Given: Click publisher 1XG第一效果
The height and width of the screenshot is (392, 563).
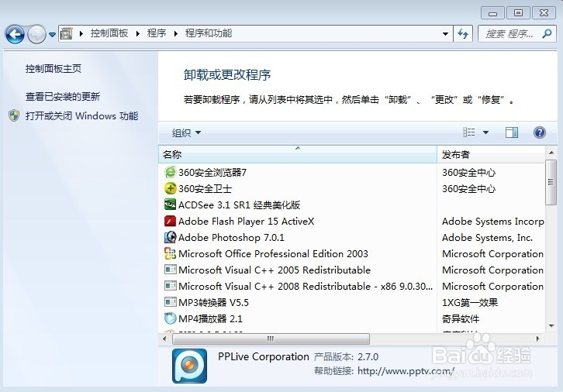Looking at the screenshot, I should [x=470, y=302].
